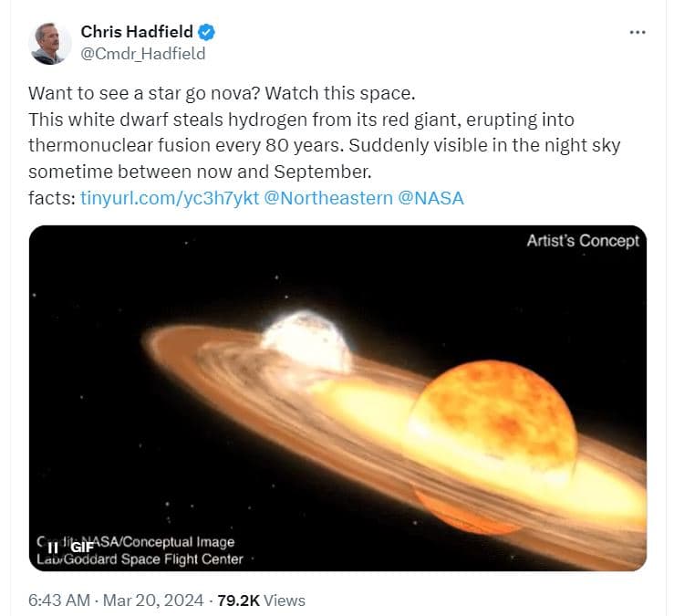Click the white dwarf star in the GIF
Image resolution: width=674 pixels, height=616 pixels.
click(x=306, y=340)
